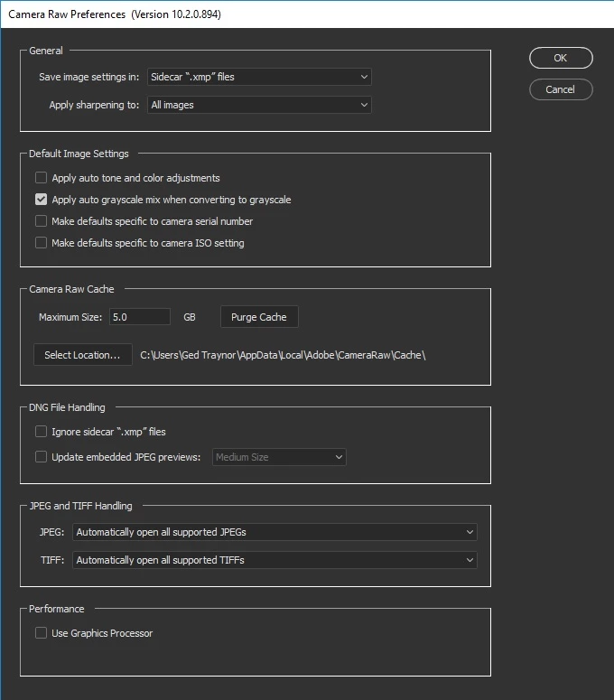Open the JPEG handling dropdown
The height and width of the screenshot is (700, 614).
click(x=274, y=532)
